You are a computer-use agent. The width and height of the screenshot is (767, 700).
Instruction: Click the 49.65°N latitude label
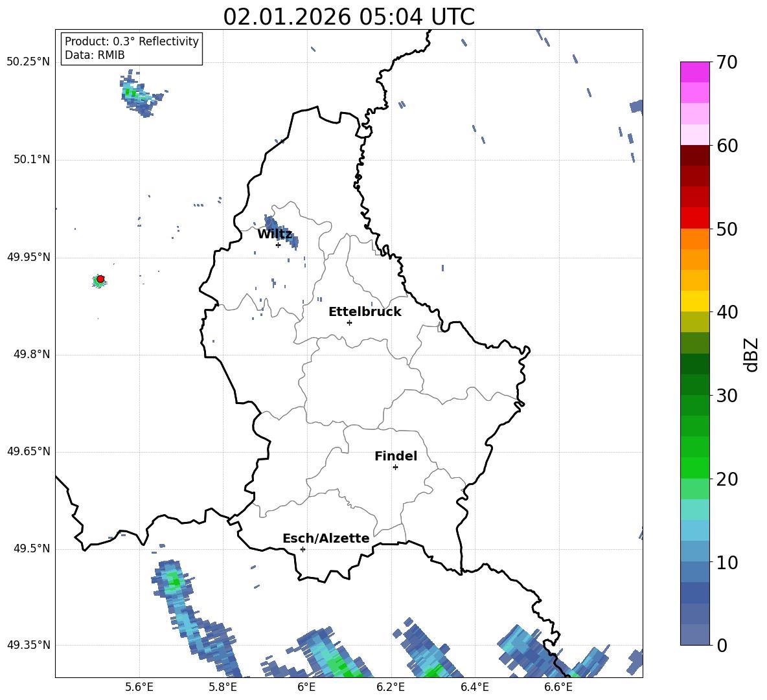point(28,451)
